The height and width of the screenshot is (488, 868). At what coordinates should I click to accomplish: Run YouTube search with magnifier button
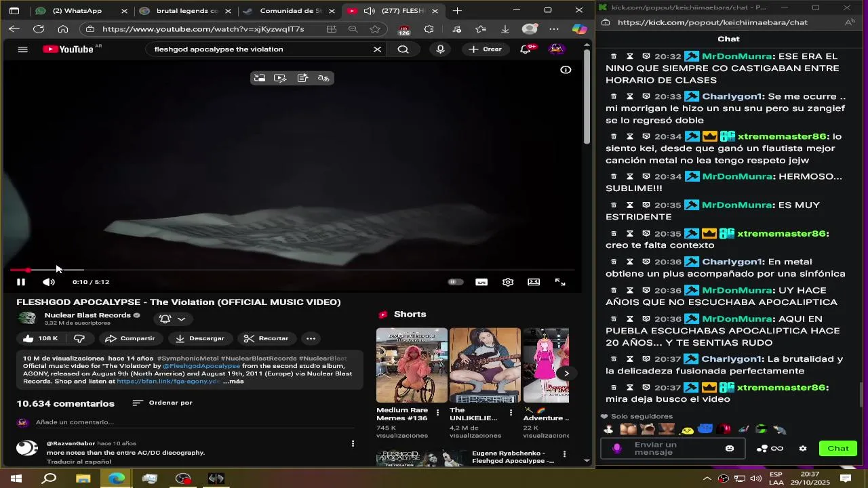coord(403,49)
